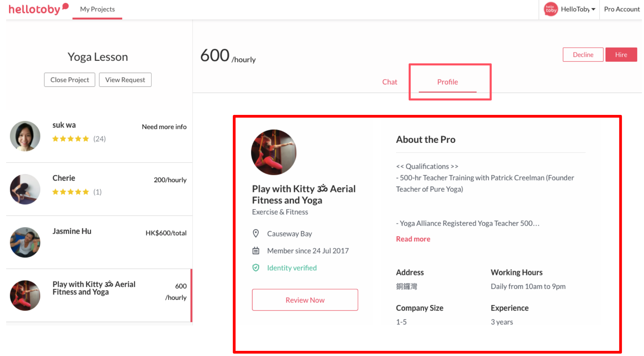Click Kitty's large profile picture

point(274,152)
